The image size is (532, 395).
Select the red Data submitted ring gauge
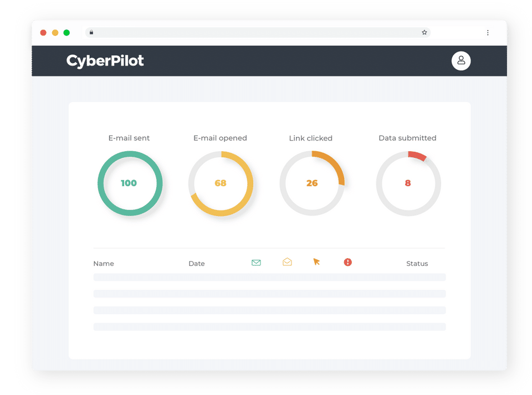(408, 183)
